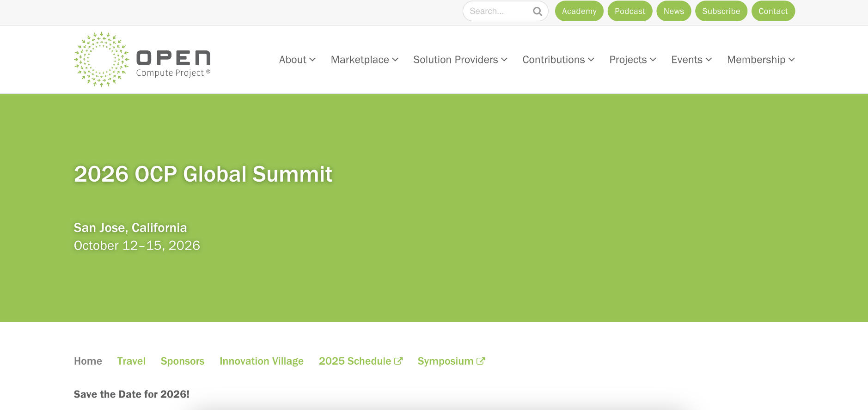Open the Open Compute Project logo
The image size is (868, 410).
pos(142,59)
